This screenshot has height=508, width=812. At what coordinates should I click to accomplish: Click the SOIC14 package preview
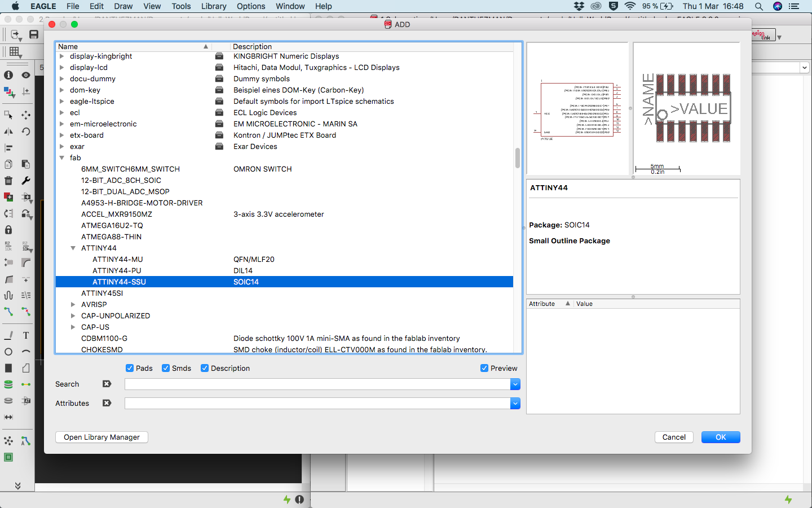(x=687, y=108)
